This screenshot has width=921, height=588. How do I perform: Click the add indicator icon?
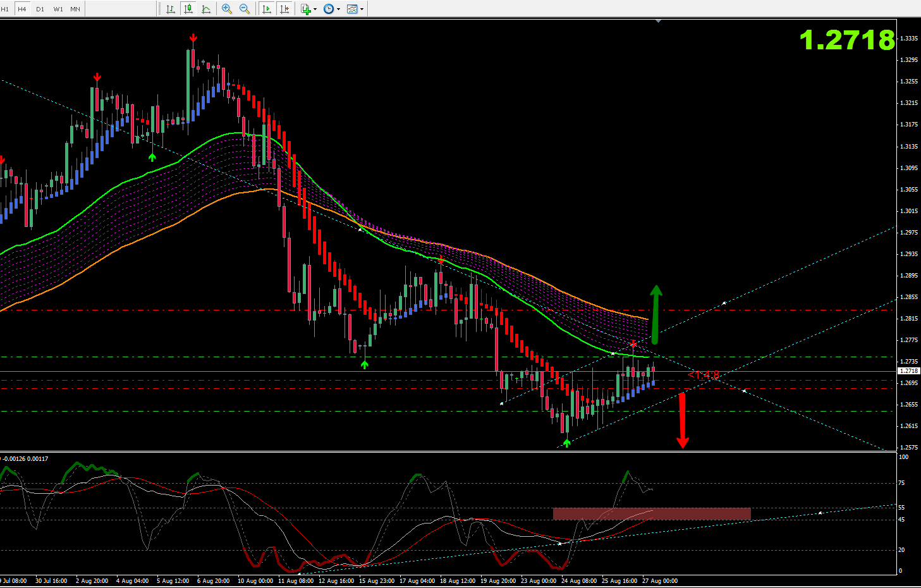tap(305, 9)
